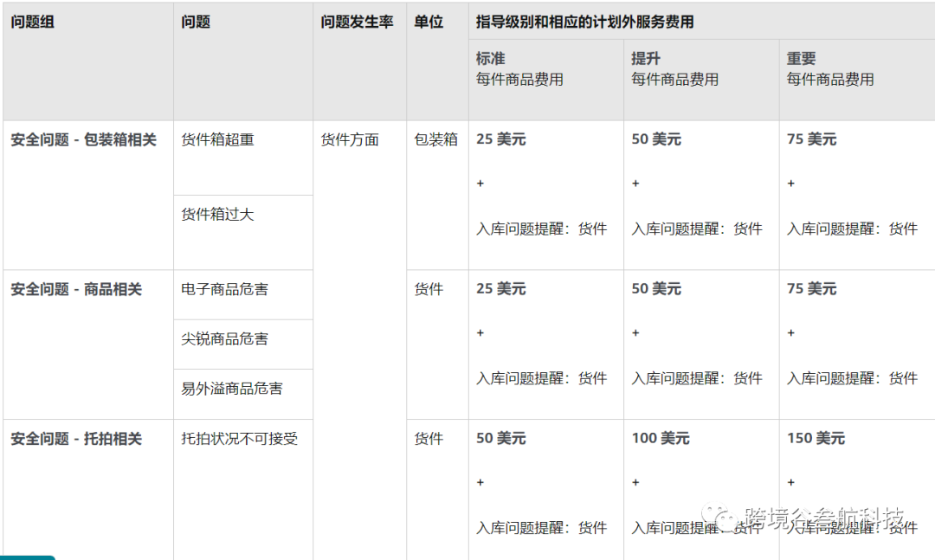Image resolution: width=935 pixels, height=560 pixels.
Task: Select the 问题发生率 column header
Action: [357, 23]
